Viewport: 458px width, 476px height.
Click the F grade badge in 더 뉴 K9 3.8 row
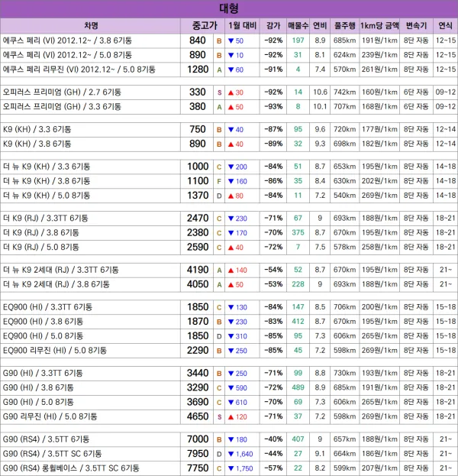click(x=219, y=181)
